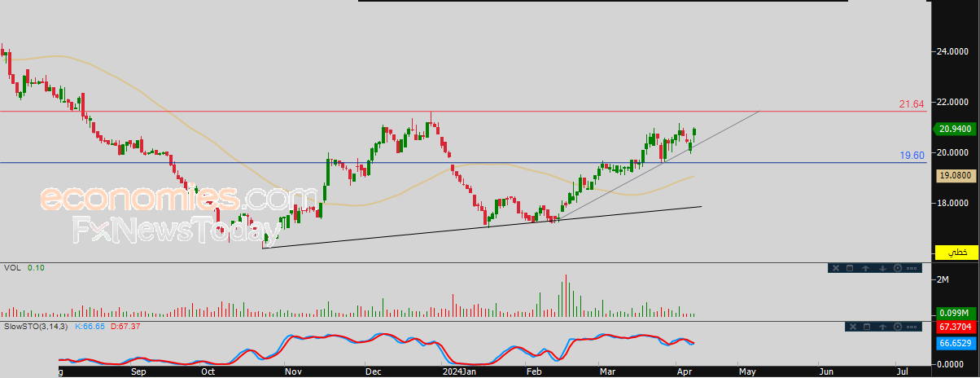This screenshot has height=378, width=980.
Task: Maximize the SlowSTO indicator pane
Action: (867, 327)
